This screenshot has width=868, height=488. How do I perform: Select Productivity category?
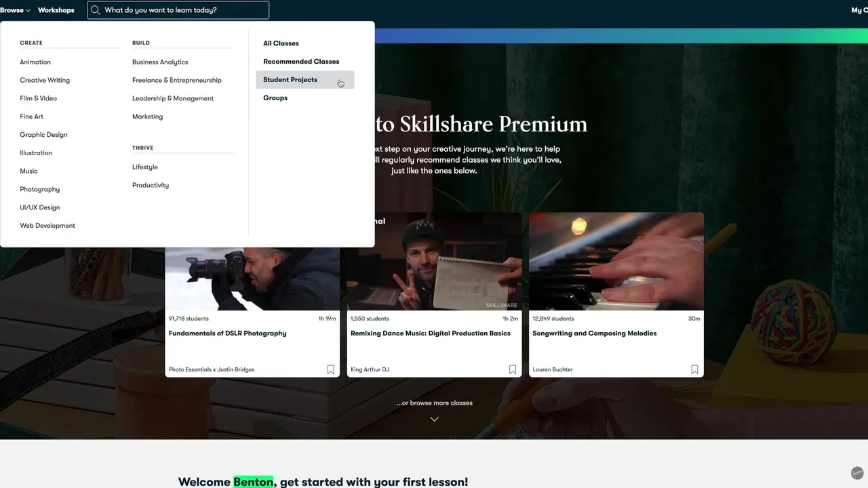(x=151, y=185)
